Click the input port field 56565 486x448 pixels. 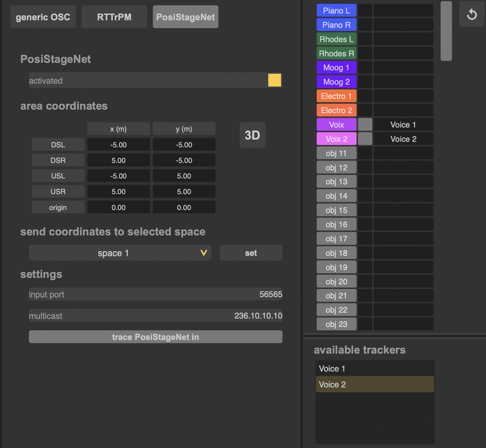(155, 294)
